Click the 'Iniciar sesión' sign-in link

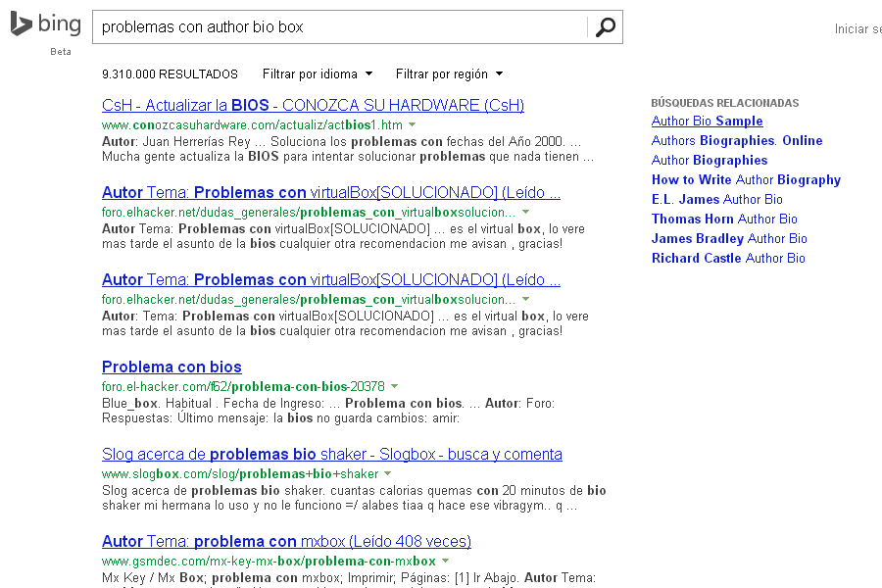click(x=857, y=29)
